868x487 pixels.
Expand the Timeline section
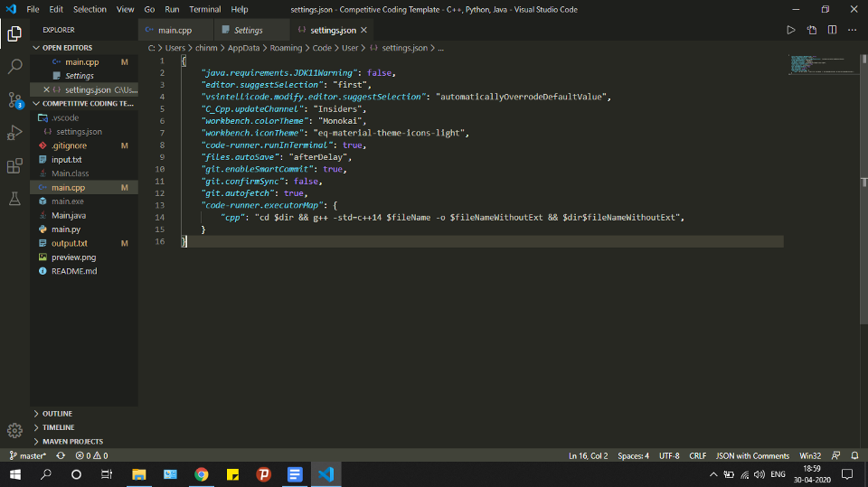[x=59, y=427]
